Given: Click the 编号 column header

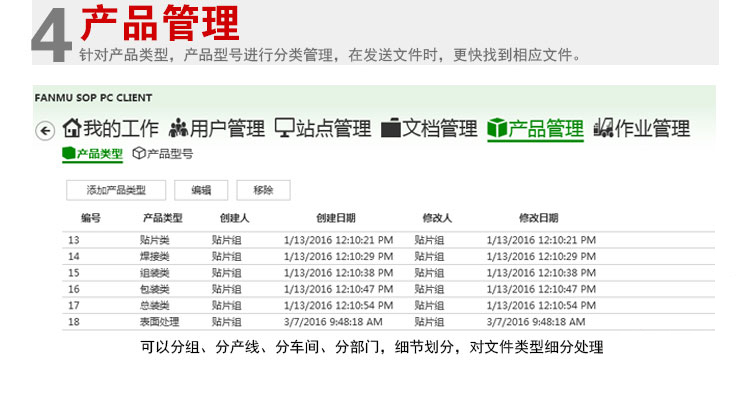Looking at the screenshot, I should [x=91, y=218].
